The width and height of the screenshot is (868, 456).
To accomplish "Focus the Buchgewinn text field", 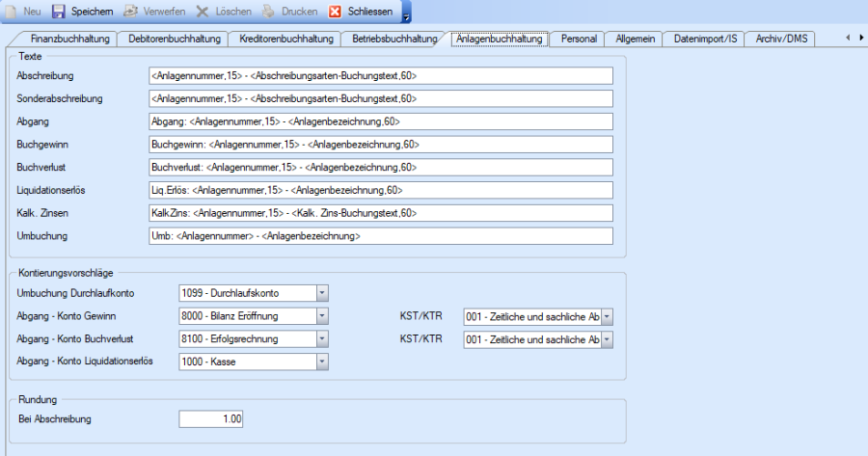I will pyautogui.click(x=381, y=145).
